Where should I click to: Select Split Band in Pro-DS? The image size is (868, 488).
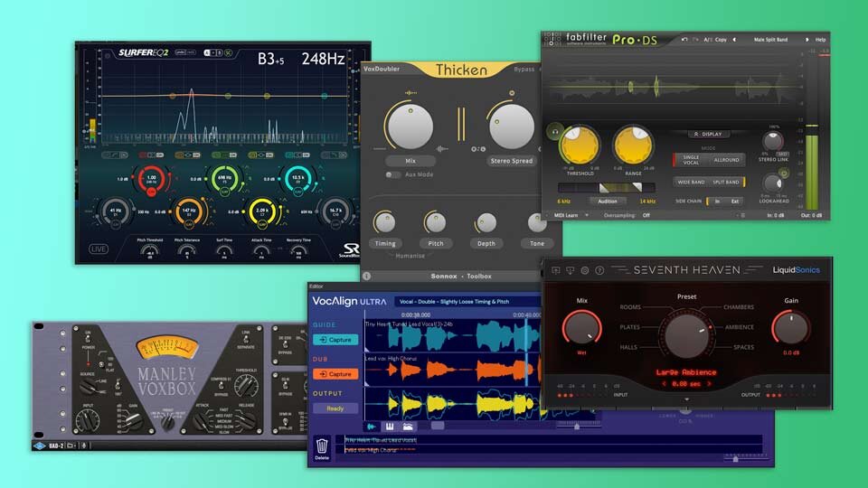(726, 182)
